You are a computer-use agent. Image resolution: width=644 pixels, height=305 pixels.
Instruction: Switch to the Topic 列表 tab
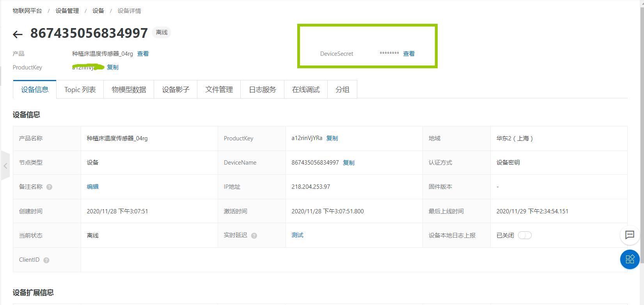80,90
